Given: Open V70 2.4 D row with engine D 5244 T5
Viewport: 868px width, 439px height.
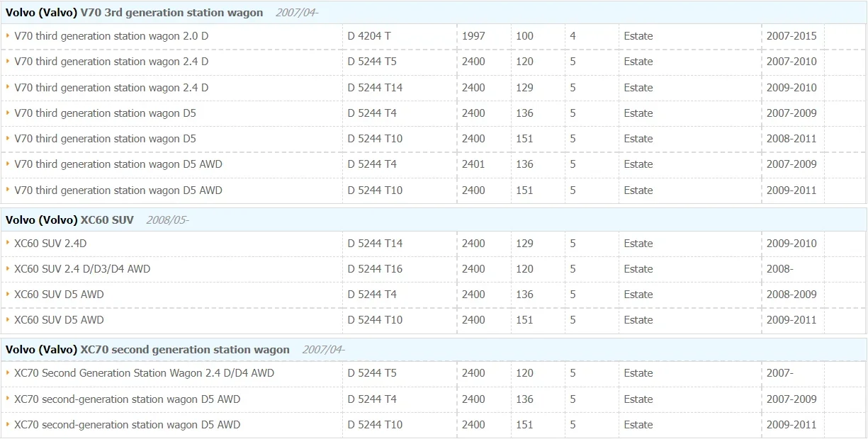Looking at the screenshot, I should pyautogui.click(x=111, y=62).
